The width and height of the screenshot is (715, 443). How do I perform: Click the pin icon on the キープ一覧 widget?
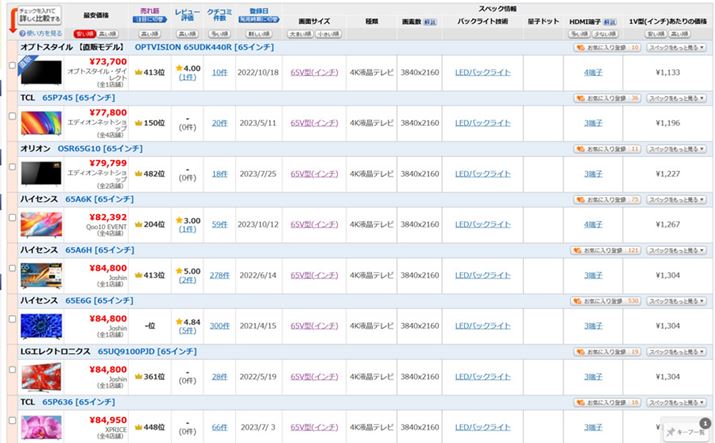[670, 433]
